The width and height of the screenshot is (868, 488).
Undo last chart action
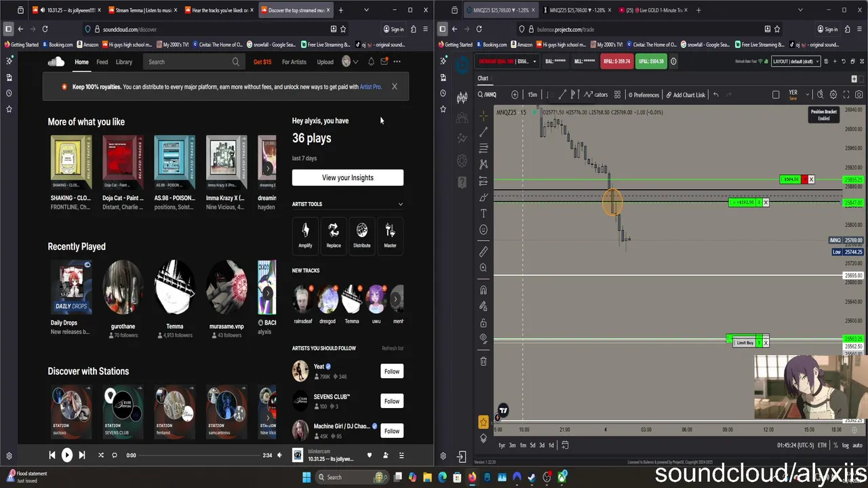715,95
